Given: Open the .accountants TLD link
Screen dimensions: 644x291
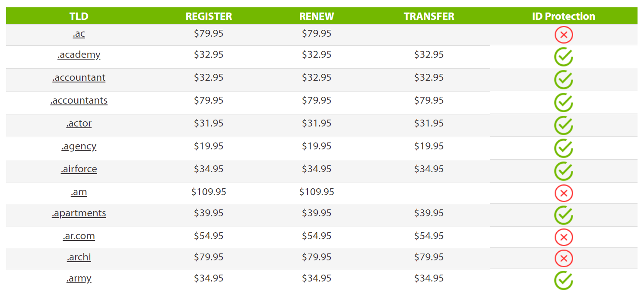Looking at the screenshot, I should tap(79, 101).
